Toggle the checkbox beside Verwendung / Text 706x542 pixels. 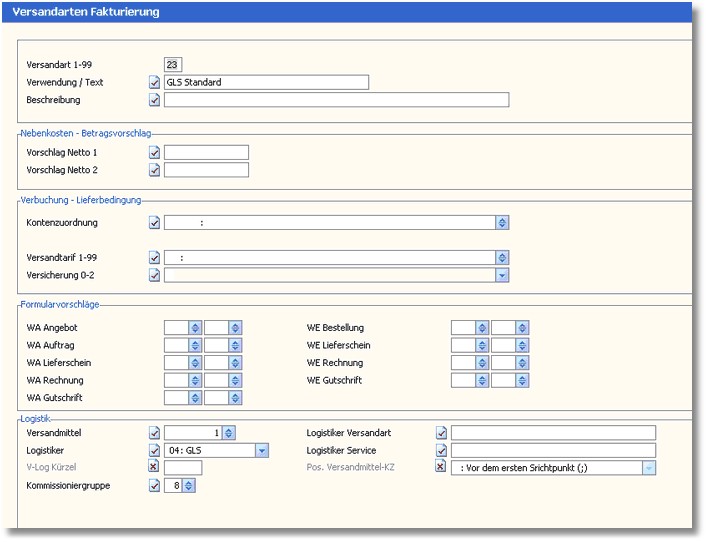click(x=154, y=82)
